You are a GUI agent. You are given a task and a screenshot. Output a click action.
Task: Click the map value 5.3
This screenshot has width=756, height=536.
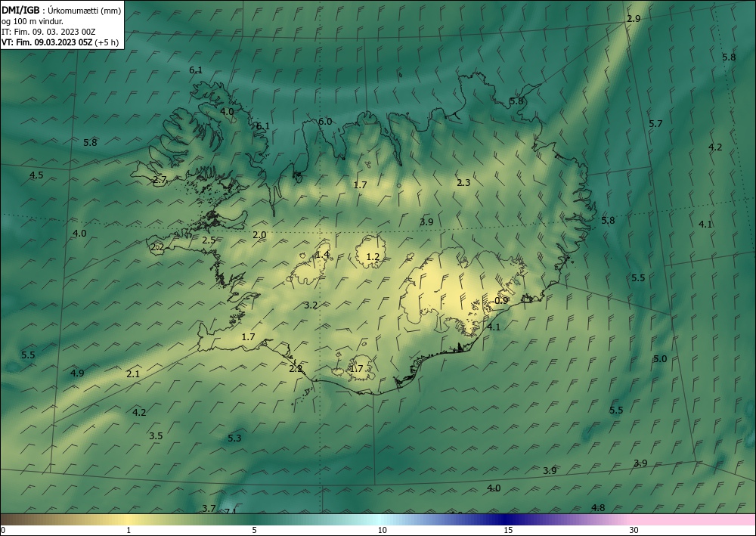[234, 438]
